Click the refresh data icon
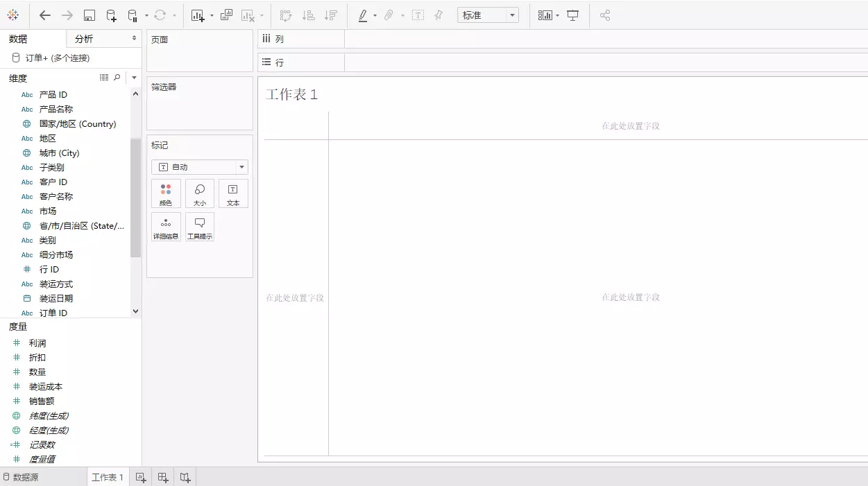 coord(160,15)
